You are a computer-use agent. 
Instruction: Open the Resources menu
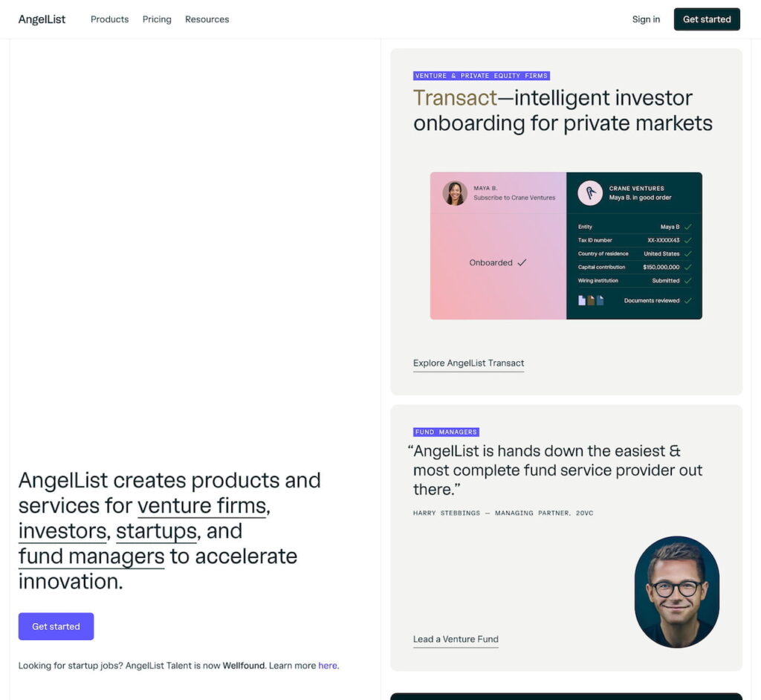point(207,19)
